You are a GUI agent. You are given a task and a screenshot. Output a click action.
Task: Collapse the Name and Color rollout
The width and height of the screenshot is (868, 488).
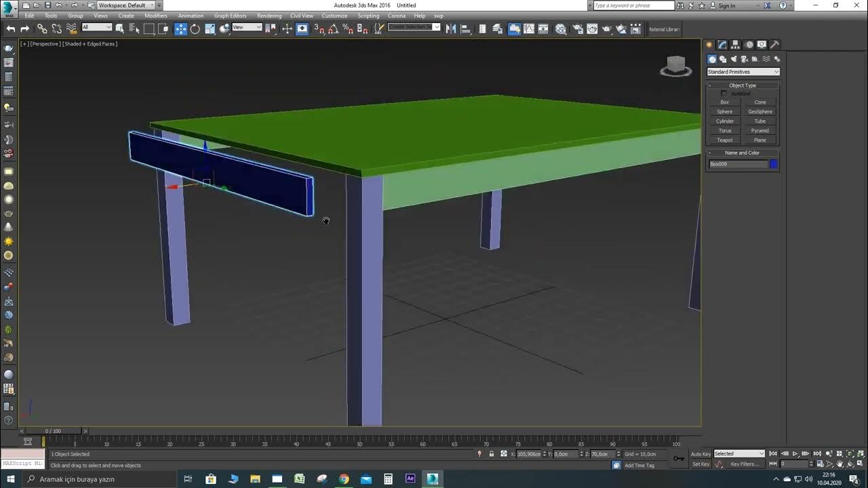click(x=743, y=152)
